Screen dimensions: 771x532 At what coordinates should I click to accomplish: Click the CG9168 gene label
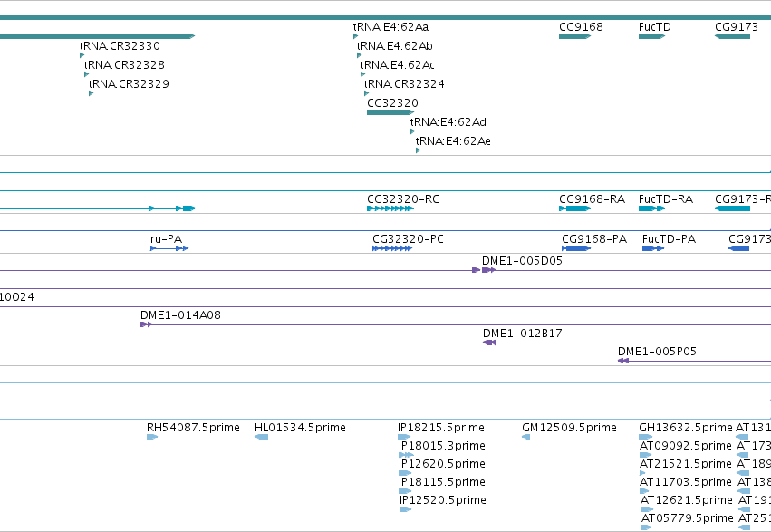tap(581, 26)
